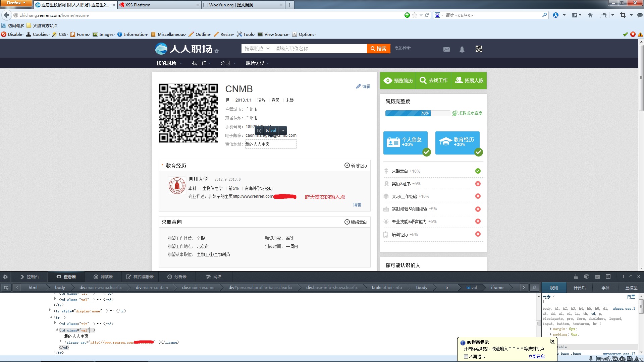Open the 3D view cube icon
The height and width of the screenshot is (362, 644).
pos(586,277)
